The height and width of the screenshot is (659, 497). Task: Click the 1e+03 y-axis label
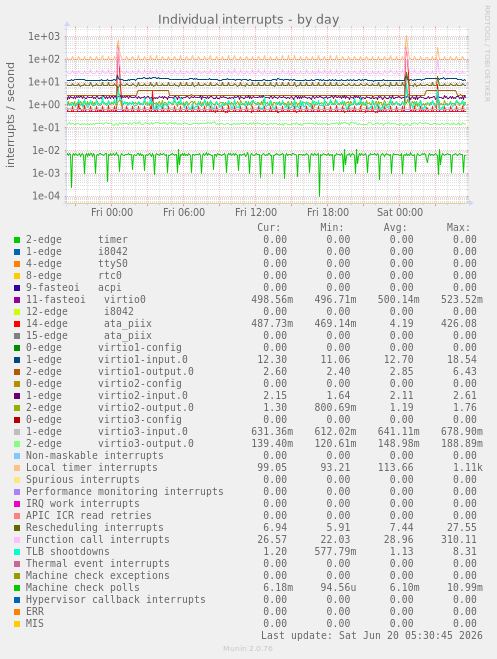coord(44,37)
